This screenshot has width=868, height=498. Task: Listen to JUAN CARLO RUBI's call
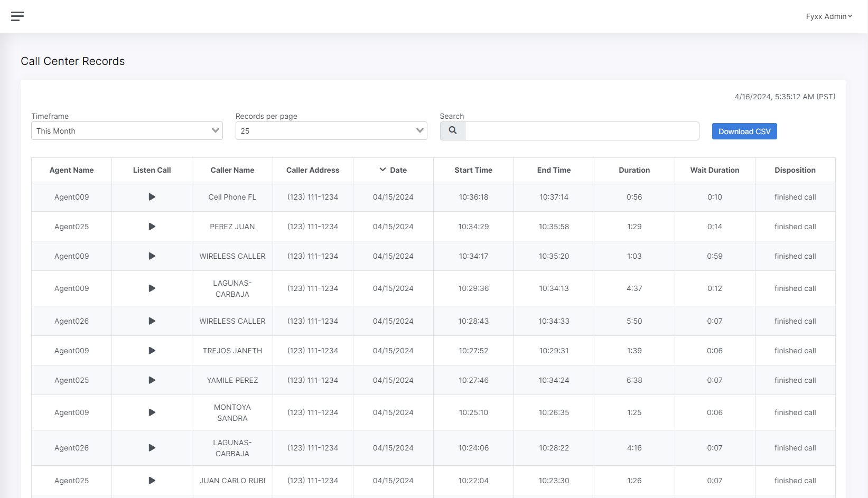(152, 480)
